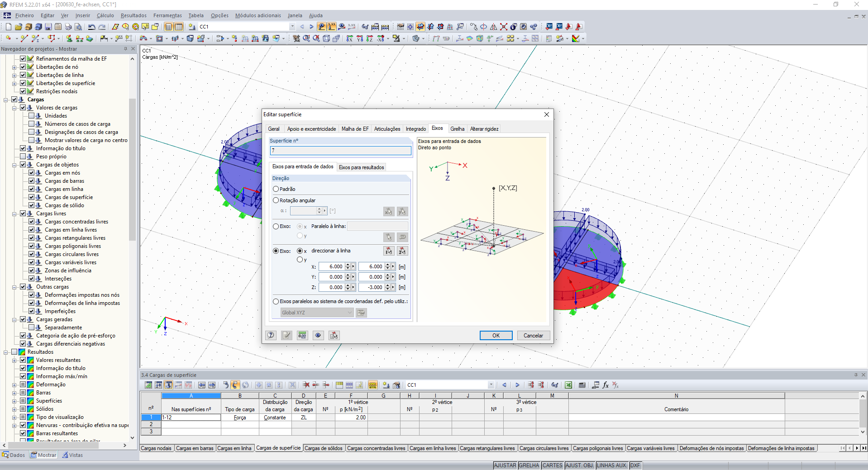Increase the first X coordinate with its up stepper arrow
Image resolution: width=868 pixels, height=470 pixels.
click(x=348, y=265)
